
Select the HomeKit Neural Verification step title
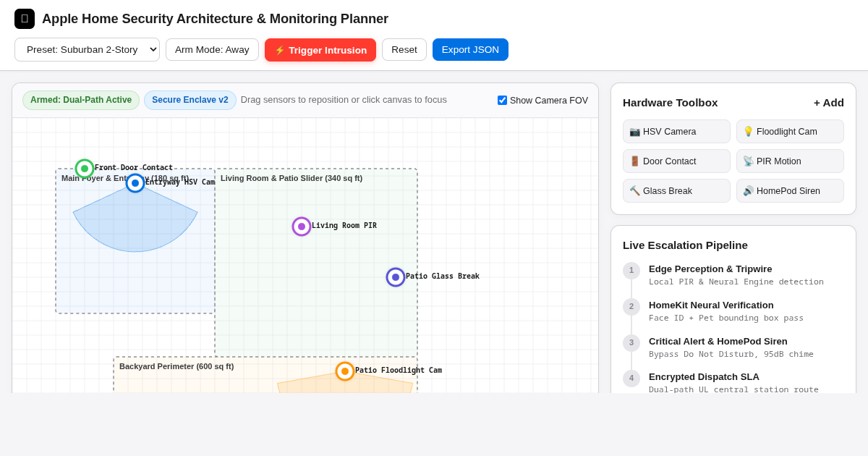711,305
